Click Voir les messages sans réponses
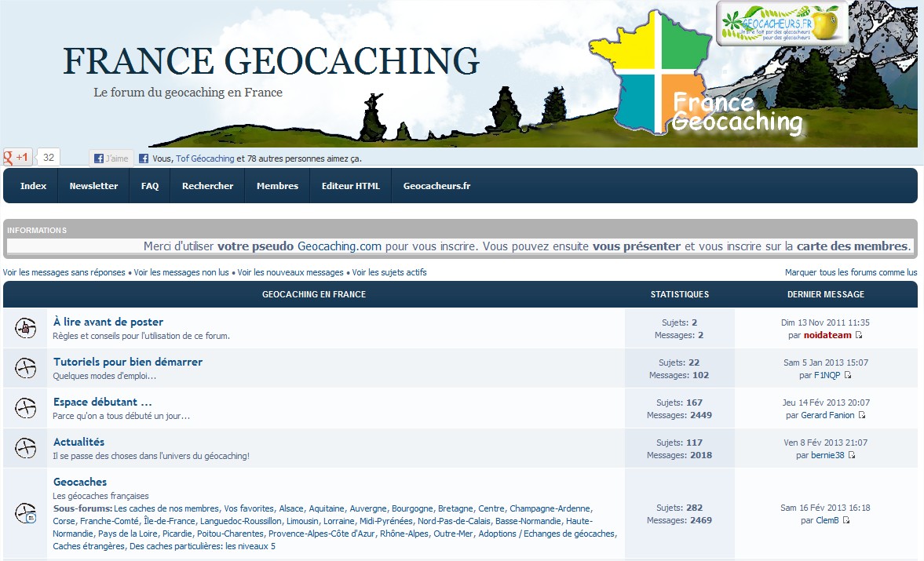The image size is (924, 561). tap(64, 272)
